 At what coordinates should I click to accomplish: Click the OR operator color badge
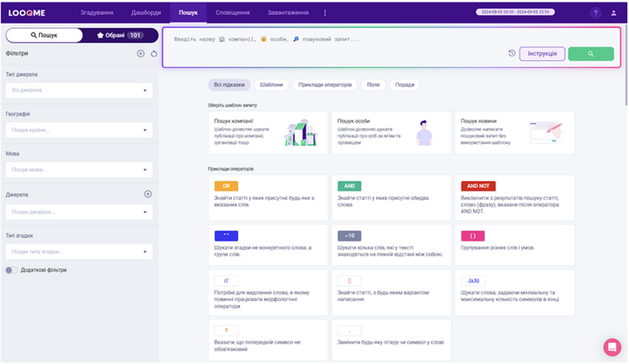(226, 186)
